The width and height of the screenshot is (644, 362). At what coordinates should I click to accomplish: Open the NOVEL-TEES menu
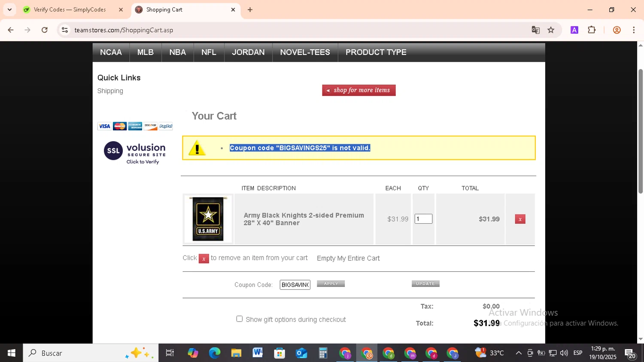coord(305,52)
